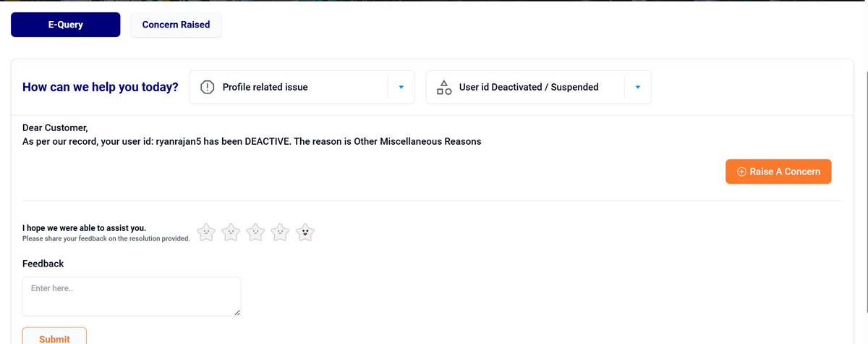This screenshot has width=868, height=344.
Task: Switch to the Concern Raised tab
Action: point(176,25)
